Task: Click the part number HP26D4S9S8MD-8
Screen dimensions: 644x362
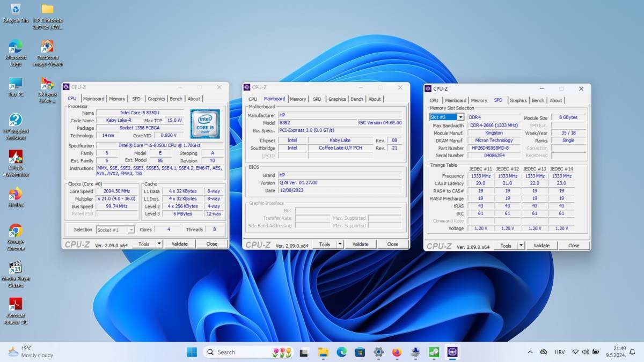Action: pos(494,148)
